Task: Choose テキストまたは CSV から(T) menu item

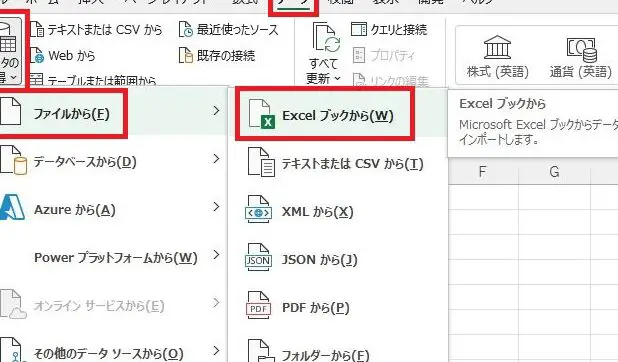Action: [x=338, y=163]
